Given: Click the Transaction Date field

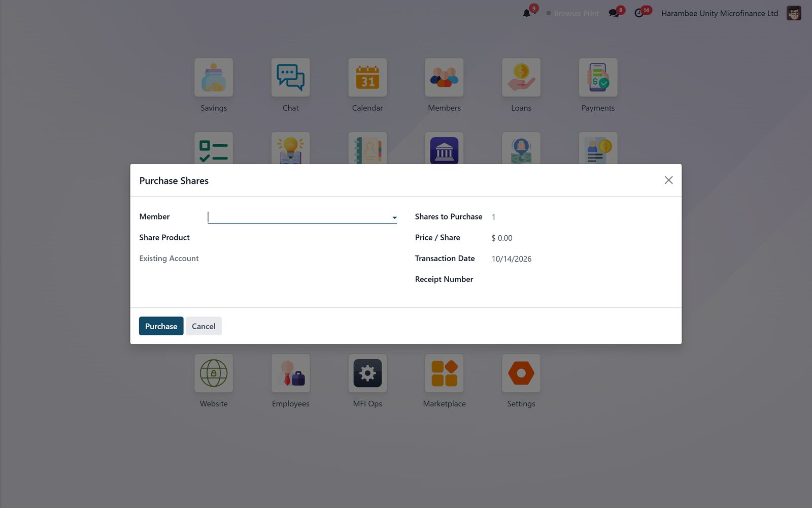Looking at the screenshot, I should tap(582, 259).
